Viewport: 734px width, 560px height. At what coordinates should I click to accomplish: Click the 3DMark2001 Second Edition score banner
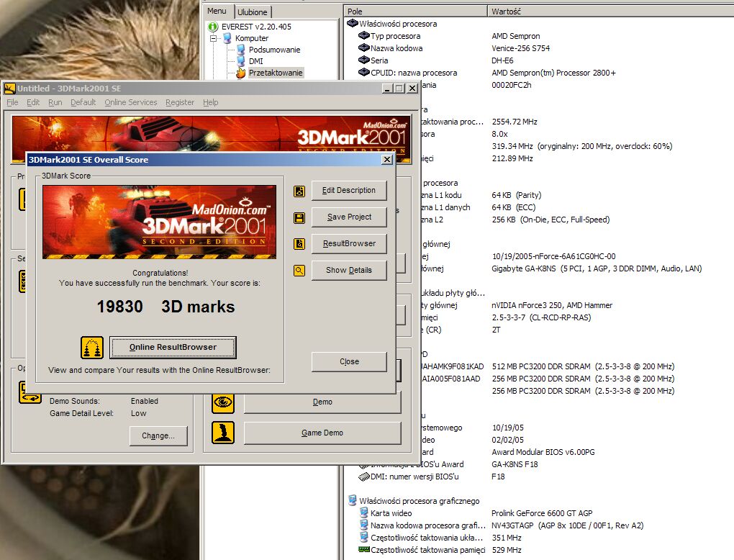click(159, 222)
